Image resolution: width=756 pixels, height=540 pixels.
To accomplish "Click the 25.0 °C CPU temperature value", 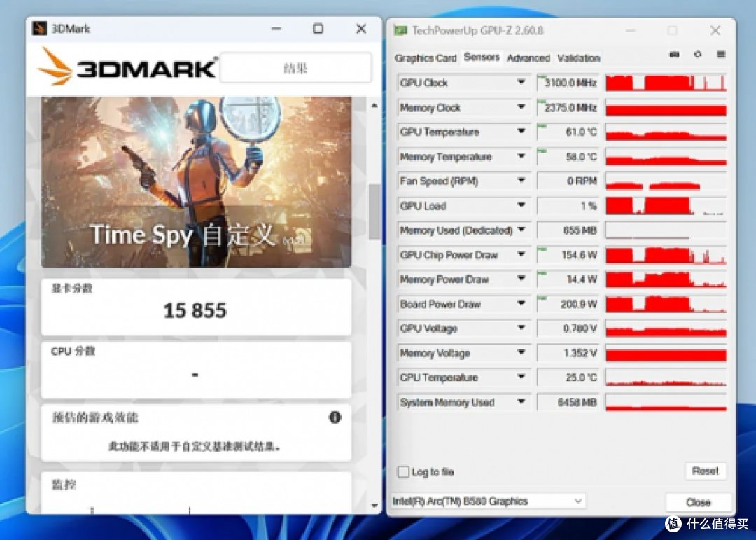I will (x=581, y=377).
